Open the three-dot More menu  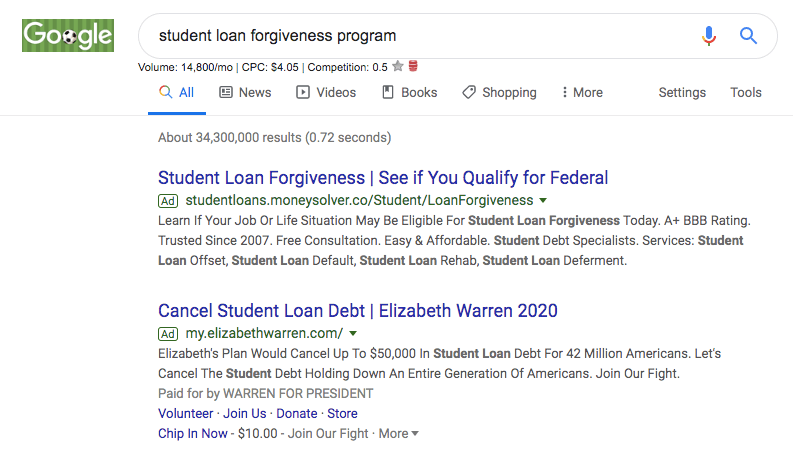coord(582,92)
